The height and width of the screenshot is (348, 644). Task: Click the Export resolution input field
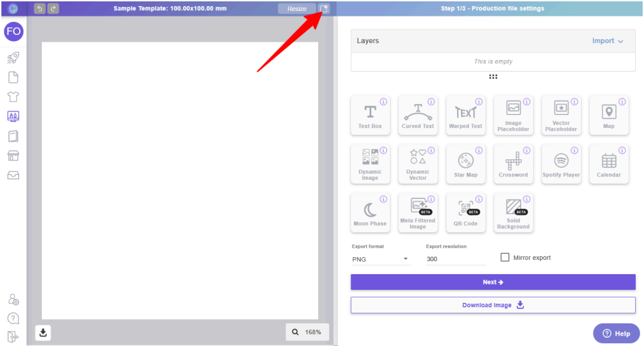(x=455, y=259)
